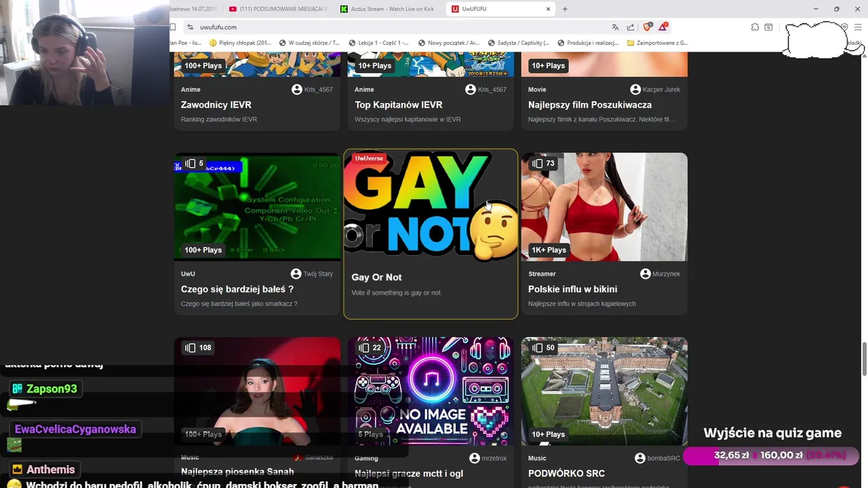Click the EwaCvelicaCyganowska chat username
The width and height of the screenshot is (868, 488).
[x=75, y=429]
